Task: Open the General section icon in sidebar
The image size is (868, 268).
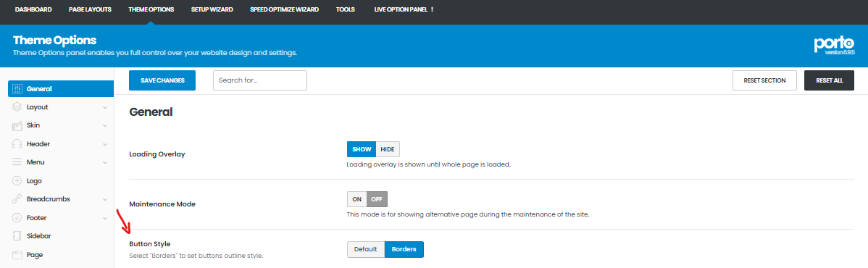Action: (x=17, y=88)
